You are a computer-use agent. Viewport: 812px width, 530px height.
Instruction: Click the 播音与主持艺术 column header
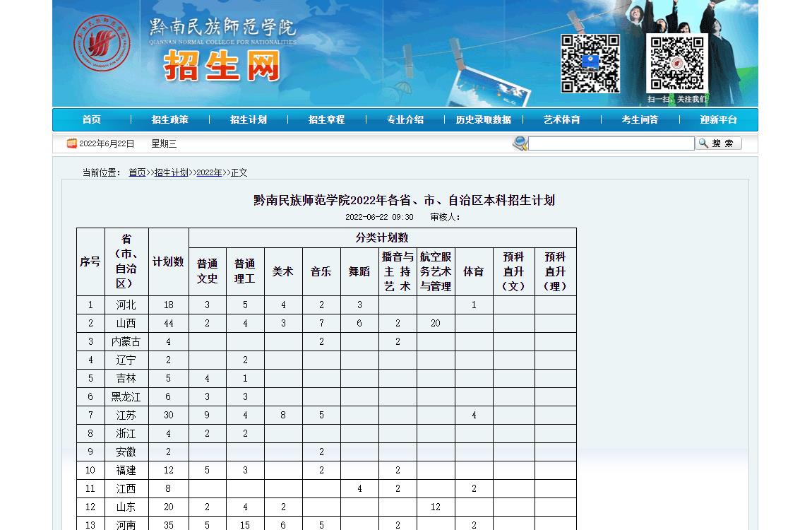pos(398,271)
